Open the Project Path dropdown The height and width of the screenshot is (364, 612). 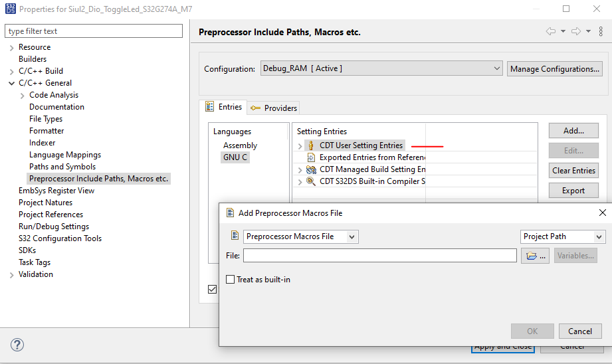(562, 236)
